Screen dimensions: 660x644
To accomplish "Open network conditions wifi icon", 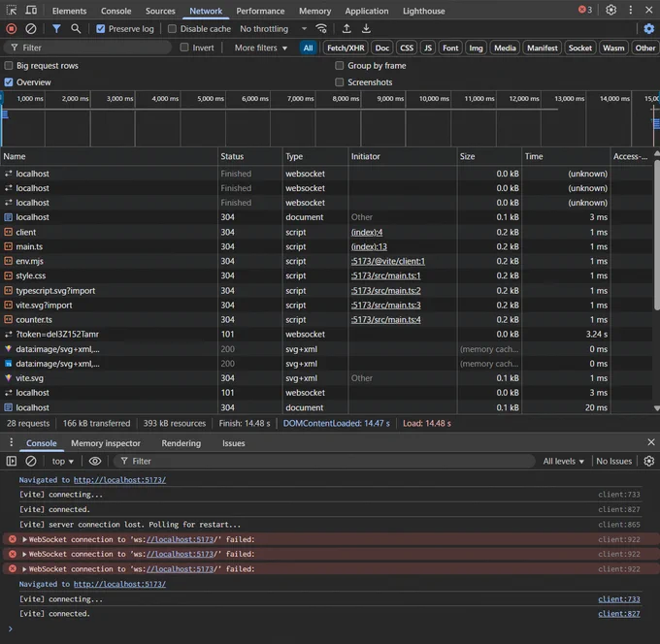I will tap(321, 28).
